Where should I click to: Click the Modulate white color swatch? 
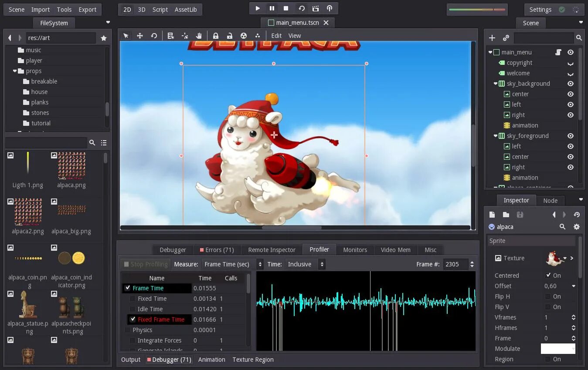[x=558, y=349]
